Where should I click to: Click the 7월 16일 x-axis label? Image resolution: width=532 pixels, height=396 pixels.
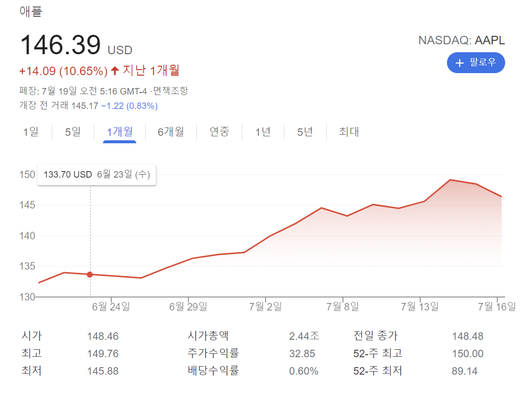497,306
